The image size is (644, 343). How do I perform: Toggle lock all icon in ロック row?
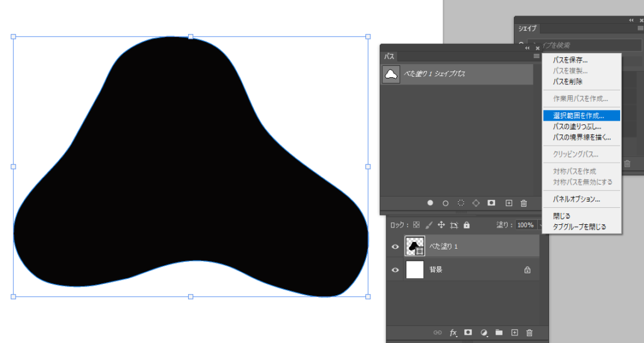(466, 225)
